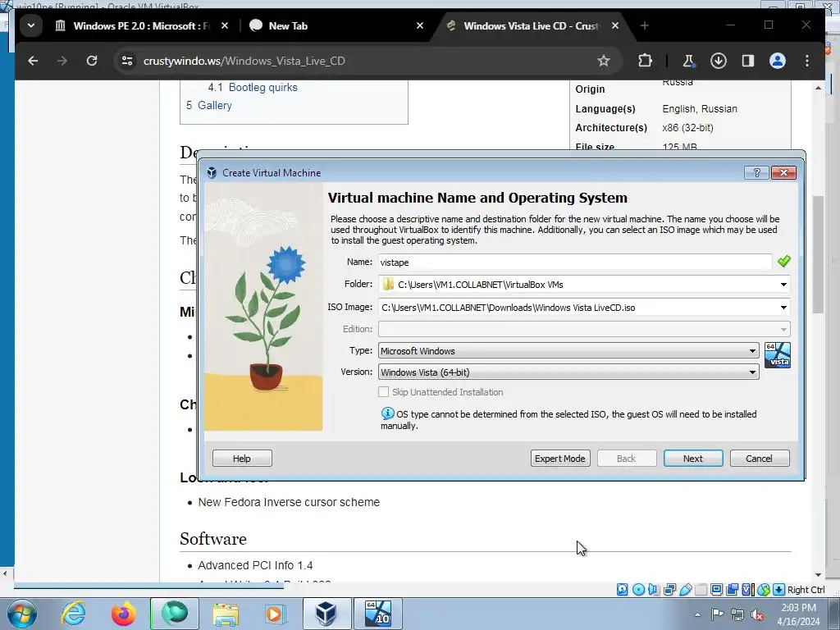840x630 pixels.
Task: Switch to the New Tab tab
Action: point(288,25)
